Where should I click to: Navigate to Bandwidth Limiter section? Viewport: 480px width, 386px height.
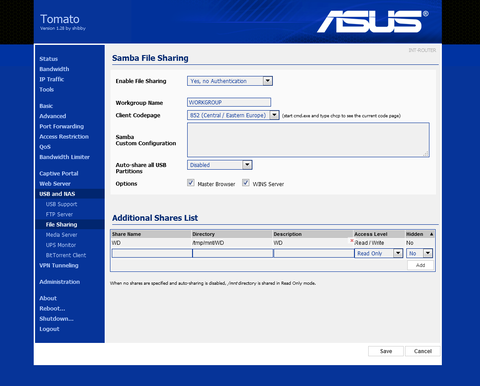(x=64, y=157)
